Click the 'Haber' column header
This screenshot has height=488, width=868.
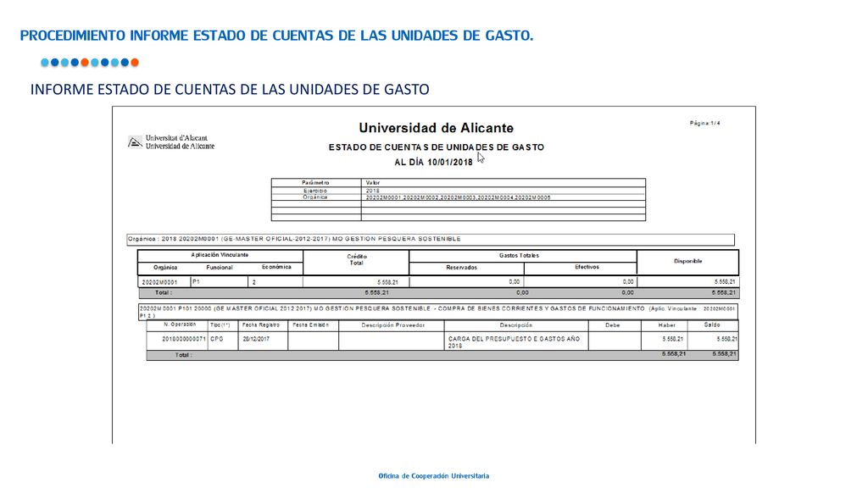pyautogui.click(x=667, y=325)
